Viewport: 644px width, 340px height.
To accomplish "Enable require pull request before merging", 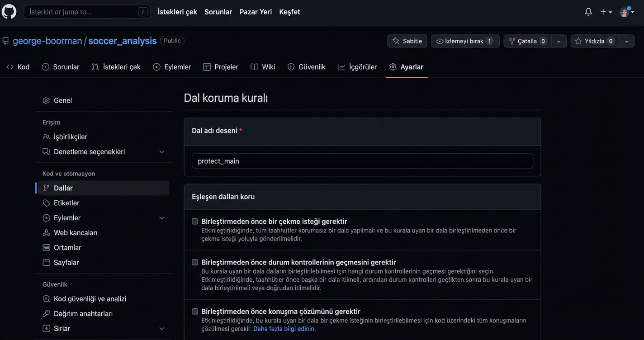I will (x=195, y=222).
